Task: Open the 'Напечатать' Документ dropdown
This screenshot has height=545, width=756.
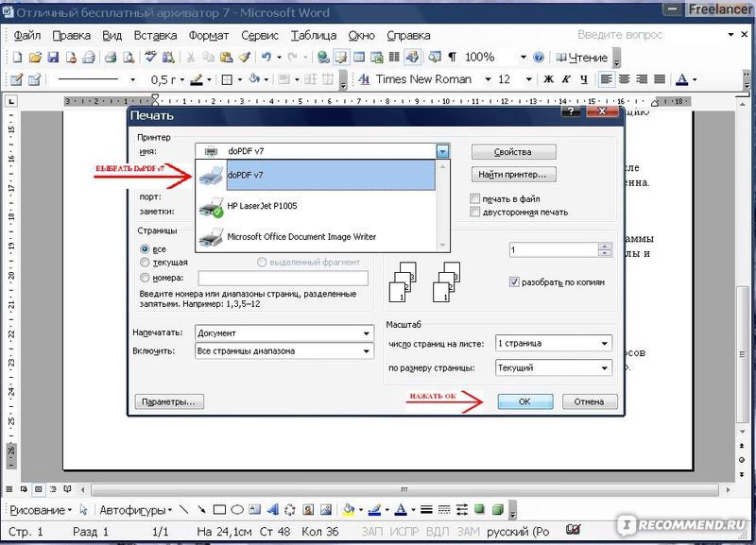Action: coord(367,333)
